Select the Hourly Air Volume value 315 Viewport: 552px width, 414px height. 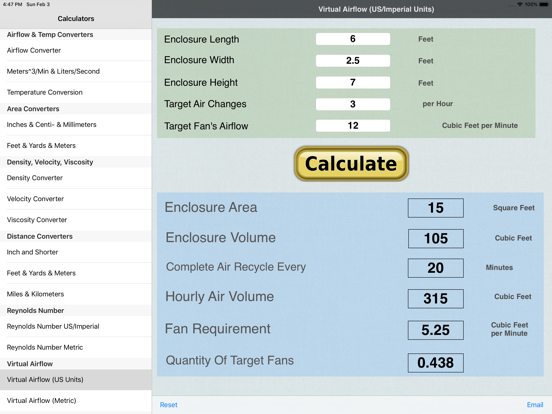pyautogui.click(x=436, y=299)
